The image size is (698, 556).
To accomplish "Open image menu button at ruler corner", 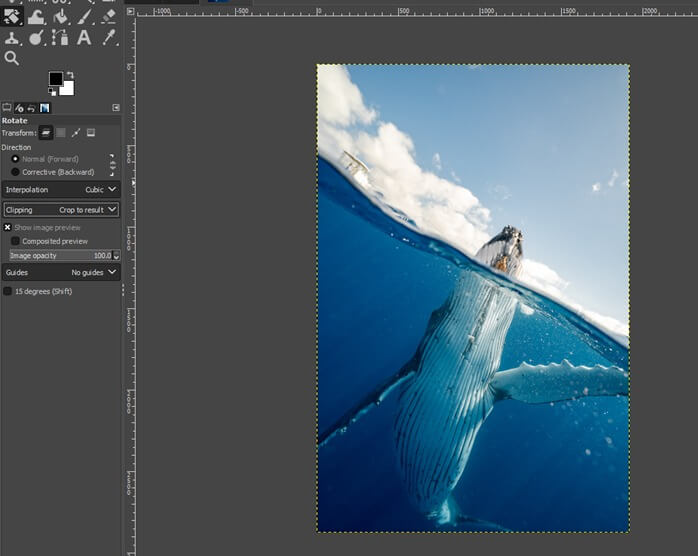I will [130, 12].
